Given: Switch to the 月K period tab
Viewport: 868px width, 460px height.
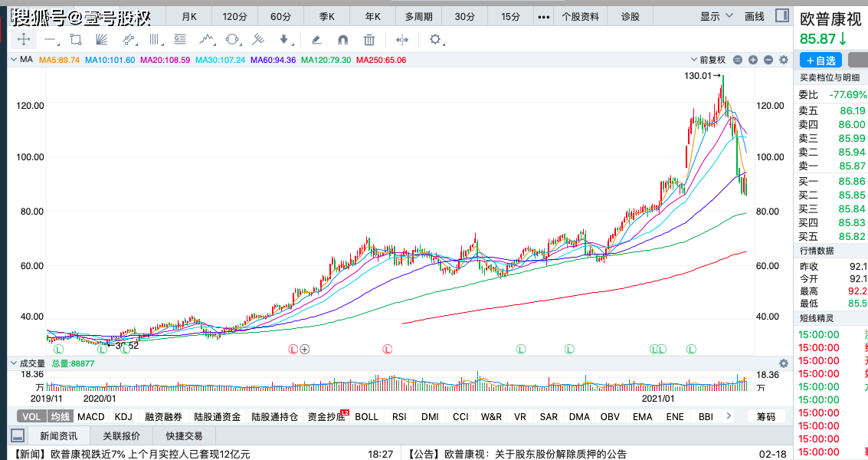Looking at the screenshot, I should (x=188, y=15).
